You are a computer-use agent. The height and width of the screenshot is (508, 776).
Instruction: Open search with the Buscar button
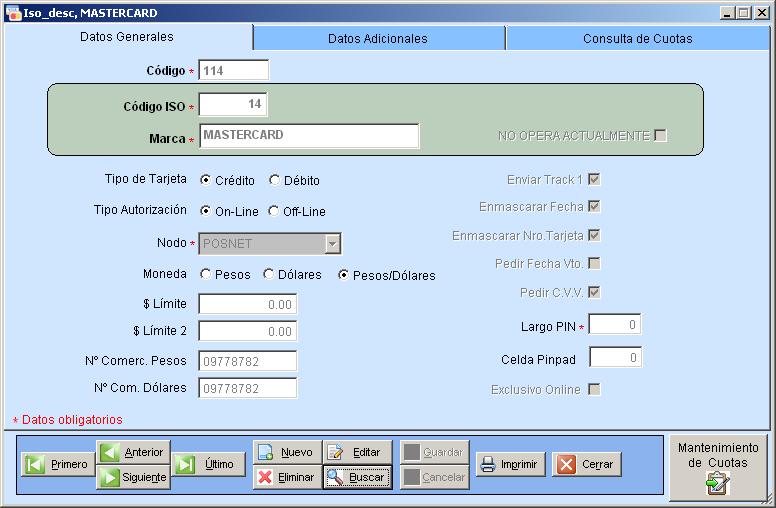tap(357, 478)
